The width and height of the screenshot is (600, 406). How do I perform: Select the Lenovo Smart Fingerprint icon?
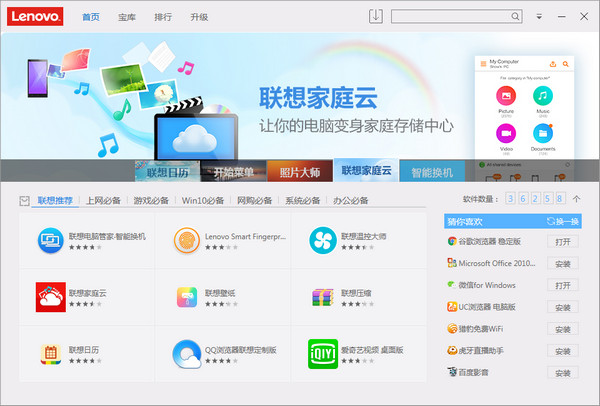point(186,239)
